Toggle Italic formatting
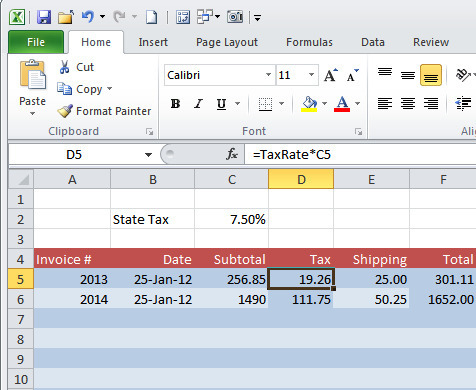The image size is (476, 390). coord(198,104)
